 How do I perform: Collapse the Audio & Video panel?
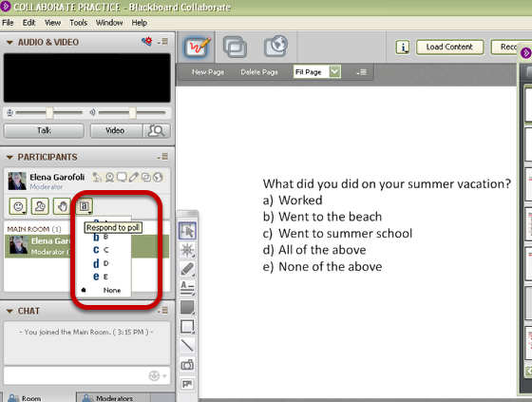click(x=9, y=43)
